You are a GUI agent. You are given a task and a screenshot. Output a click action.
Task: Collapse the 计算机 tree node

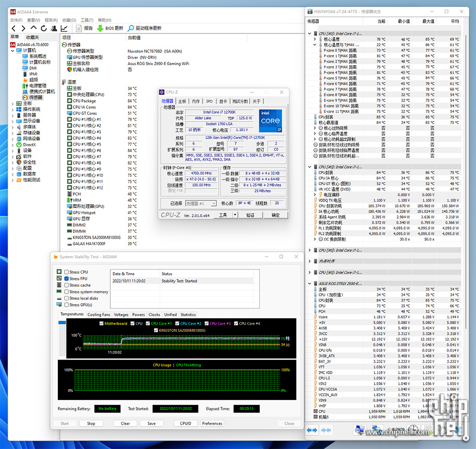click(x=13, y=51)
